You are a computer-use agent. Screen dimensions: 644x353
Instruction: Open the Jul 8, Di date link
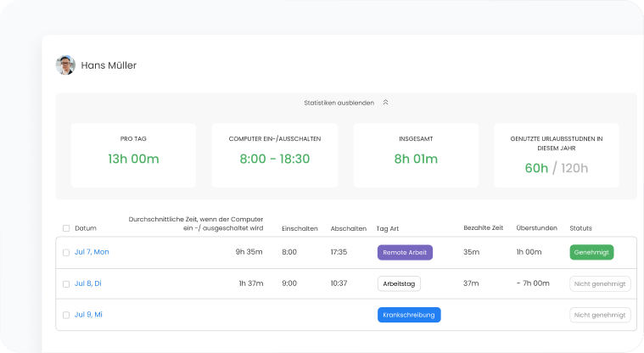(x=88, y=283)
